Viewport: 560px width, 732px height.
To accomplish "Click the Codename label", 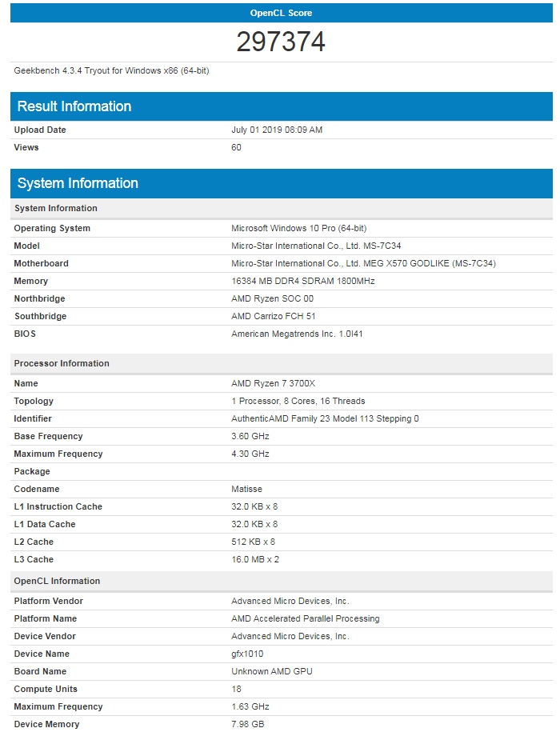I will tap(37, 489).
